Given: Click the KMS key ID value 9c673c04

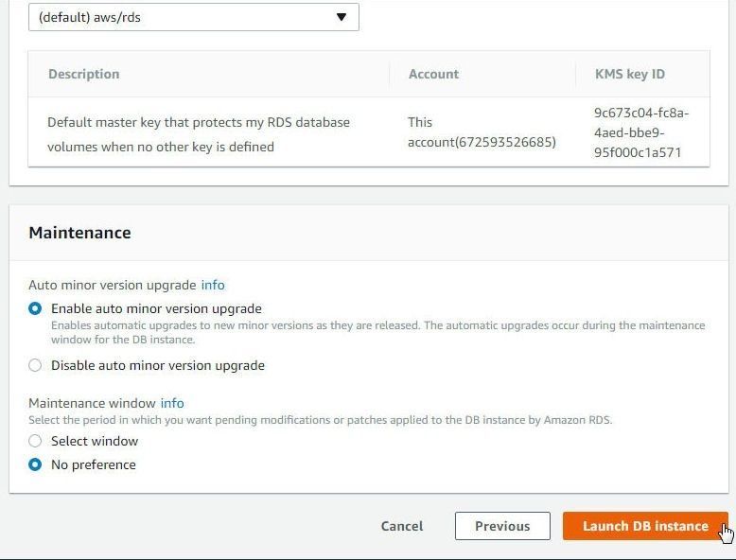Looking at the screenshot, I should [x=641, y=132].
